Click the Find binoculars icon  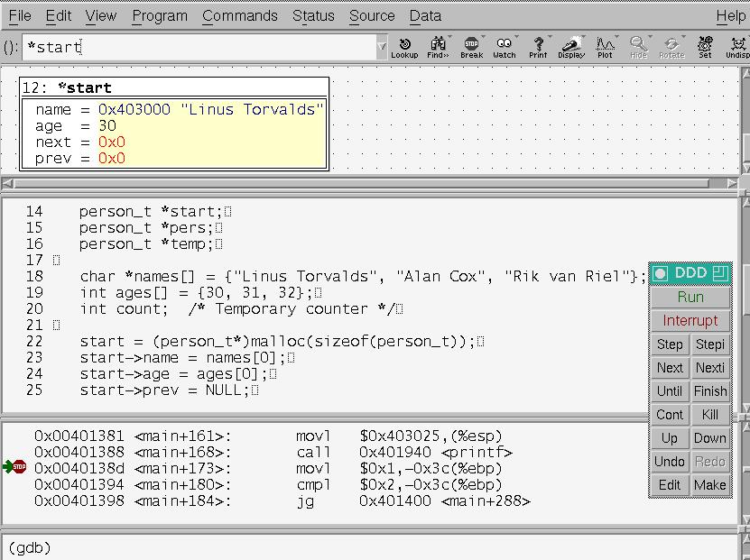point(438,48)
